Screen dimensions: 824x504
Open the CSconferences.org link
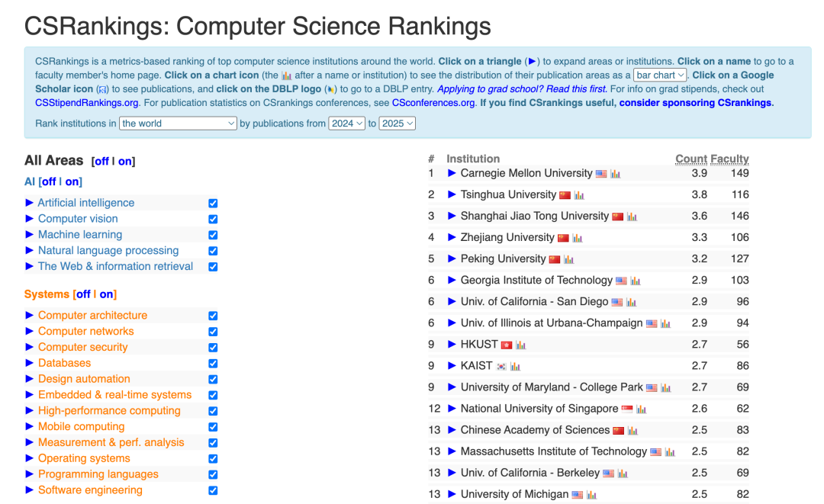433,103
